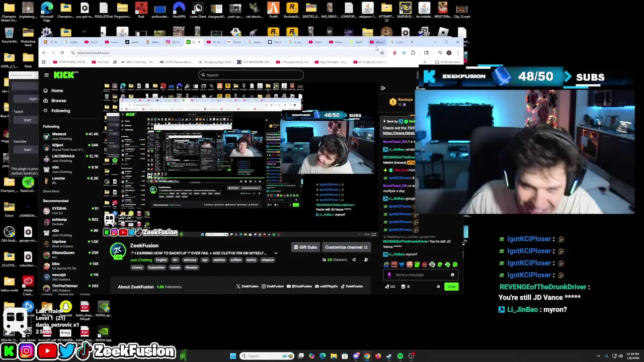Select the oblivion tag chip

coord(219,260)
